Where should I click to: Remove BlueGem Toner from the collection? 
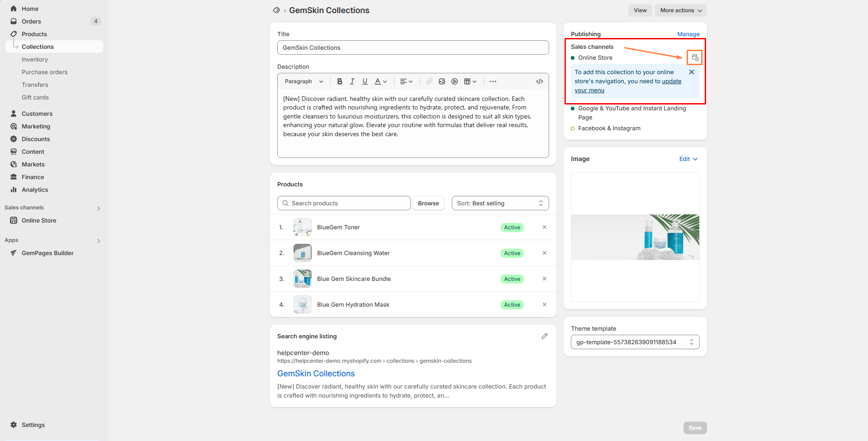545,227
